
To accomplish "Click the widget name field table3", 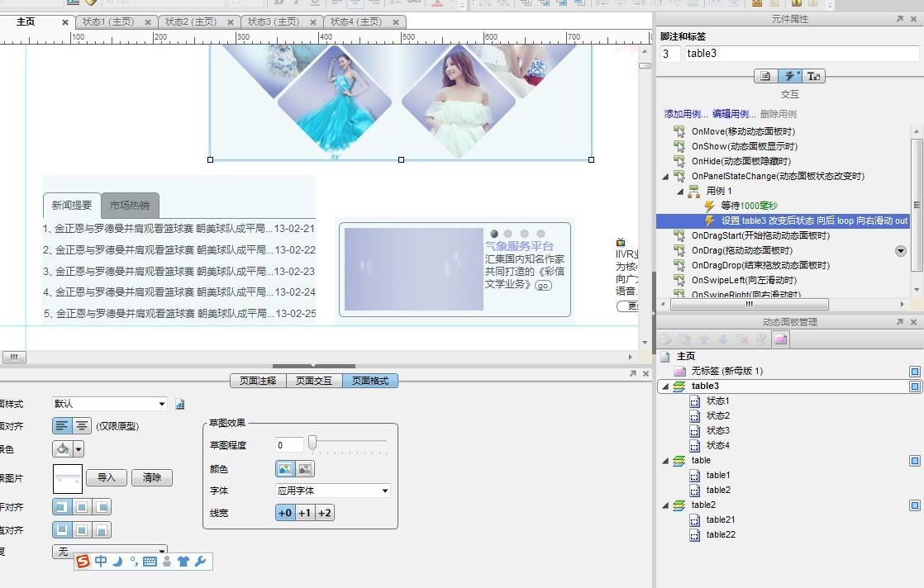I will pos(802,54).
